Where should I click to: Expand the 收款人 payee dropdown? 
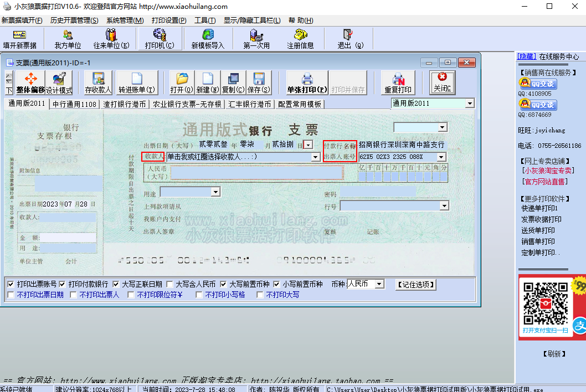[x=315, y=157]
